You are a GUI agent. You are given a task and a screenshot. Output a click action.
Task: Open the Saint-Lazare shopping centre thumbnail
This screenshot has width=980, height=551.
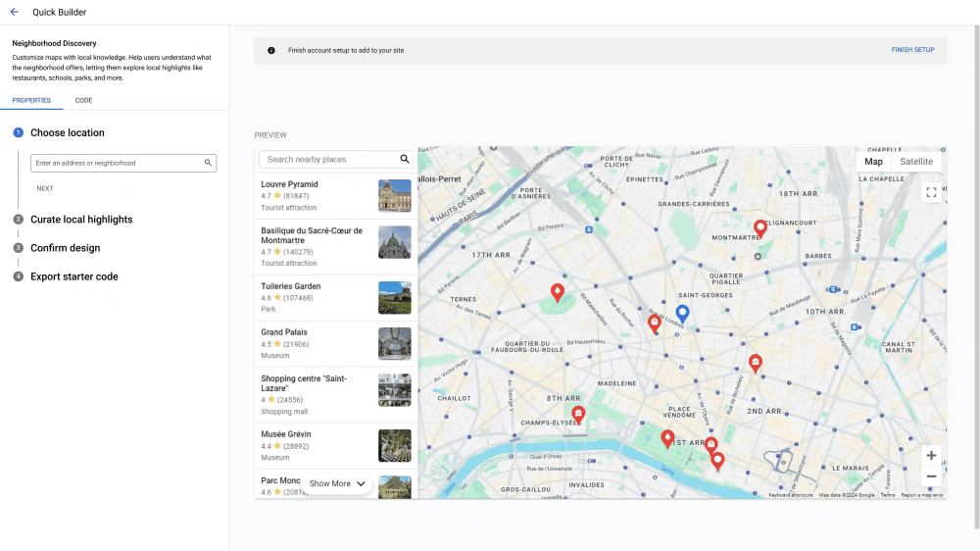(394, 389)
